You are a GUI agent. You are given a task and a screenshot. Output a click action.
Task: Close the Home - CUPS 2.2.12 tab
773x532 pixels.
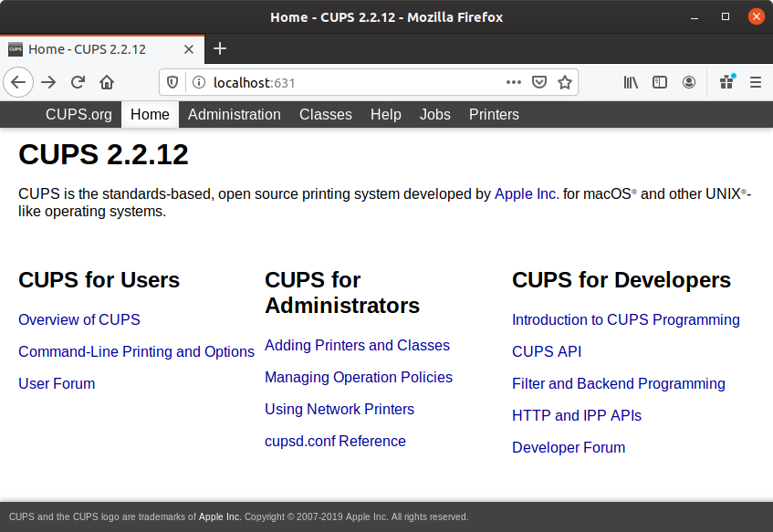[x=189, y=49]
